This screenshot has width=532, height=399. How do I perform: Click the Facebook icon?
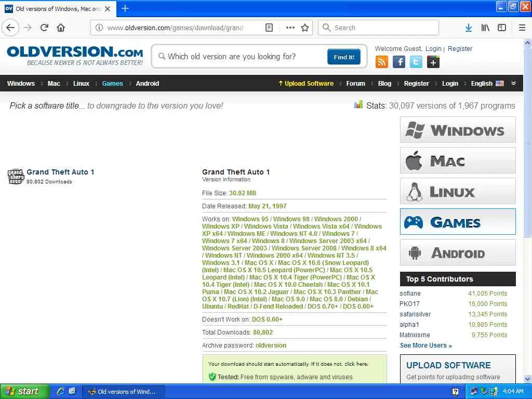point(399,62)
